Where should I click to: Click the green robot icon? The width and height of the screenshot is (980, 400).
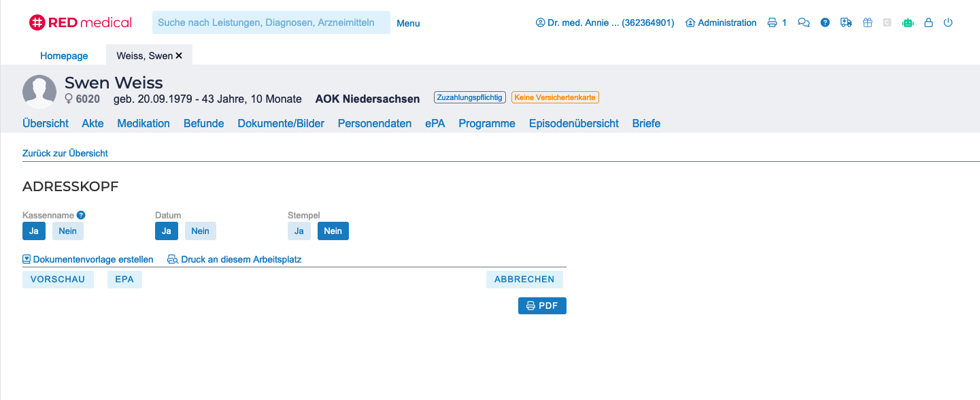[907, 22]
